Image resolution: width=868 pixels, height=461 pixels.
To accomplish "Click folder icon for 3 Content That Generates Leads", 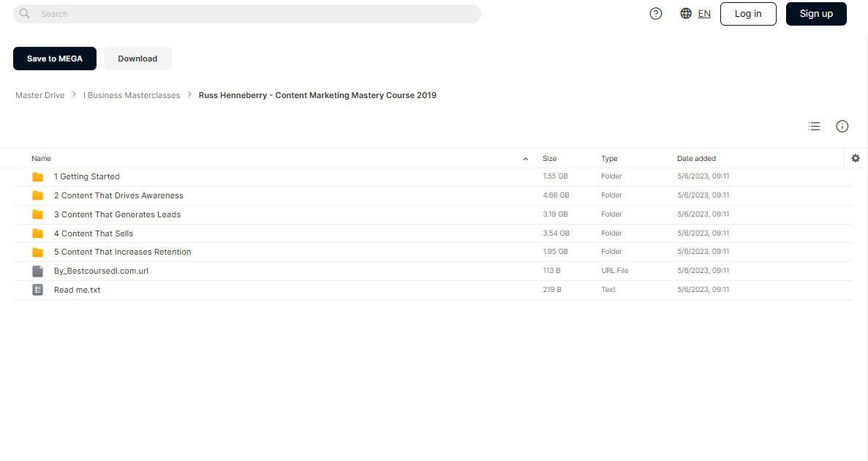I will pyautogui.click(x=37, y=214).
